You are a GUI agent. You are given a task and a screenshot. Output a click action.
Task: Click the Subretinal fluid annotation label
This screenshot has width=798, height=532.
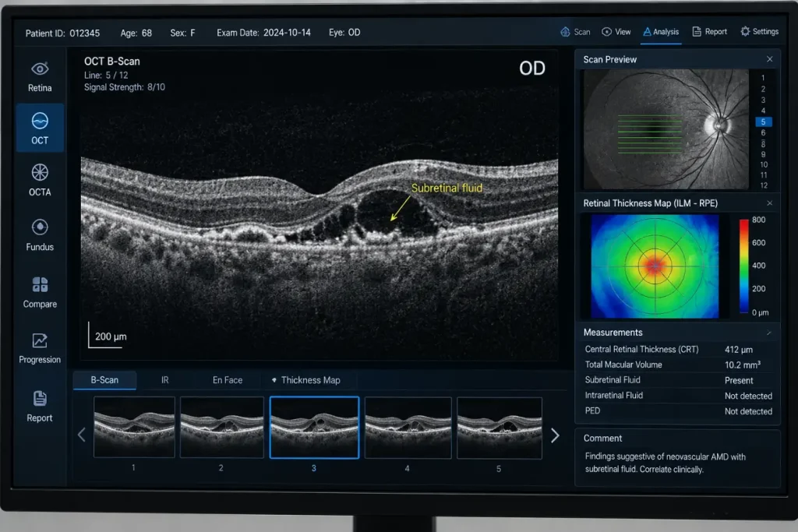(447, 188)
